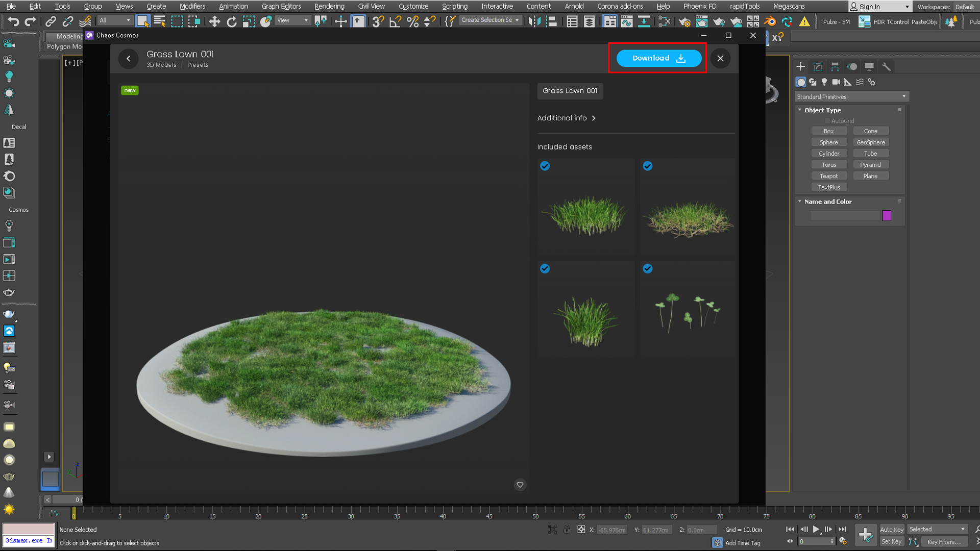Toggle second included asset checkbox (dry grass patch)
The height and width of the screenshot is (551, 980).
click(x=648, y=166)
